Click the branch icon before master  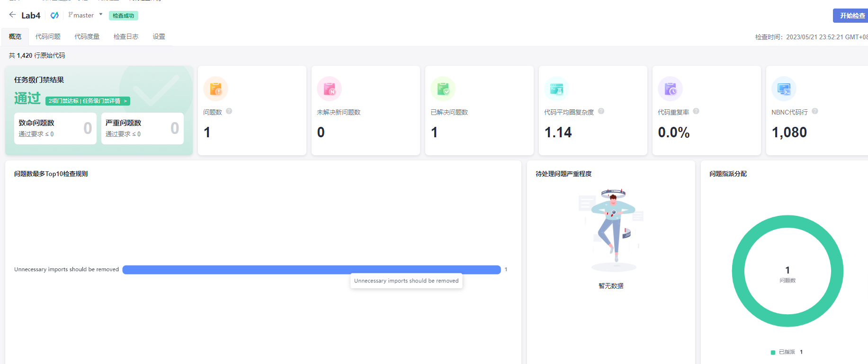point(70,15)
